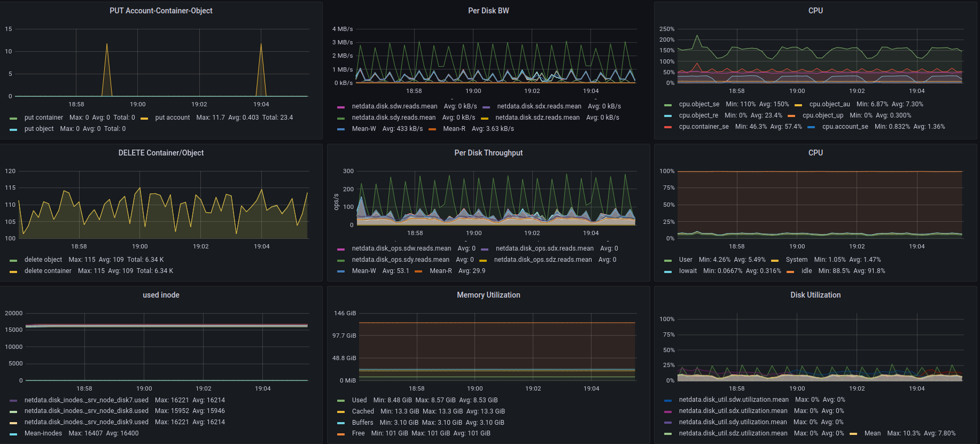Open the Memory Utilization panel title menu
The image size is (980, 444).
click(488, 295)
